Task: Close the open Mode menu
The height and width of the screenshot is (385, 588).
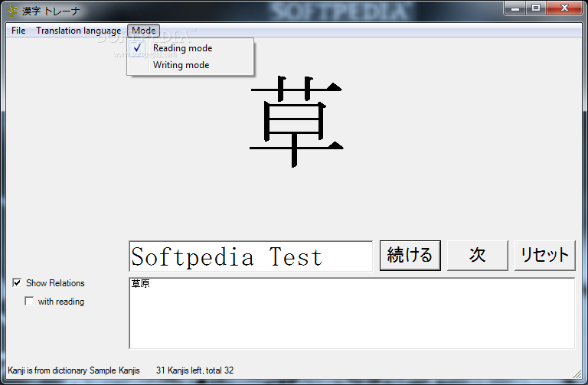Action: click(x=144, y=31)
